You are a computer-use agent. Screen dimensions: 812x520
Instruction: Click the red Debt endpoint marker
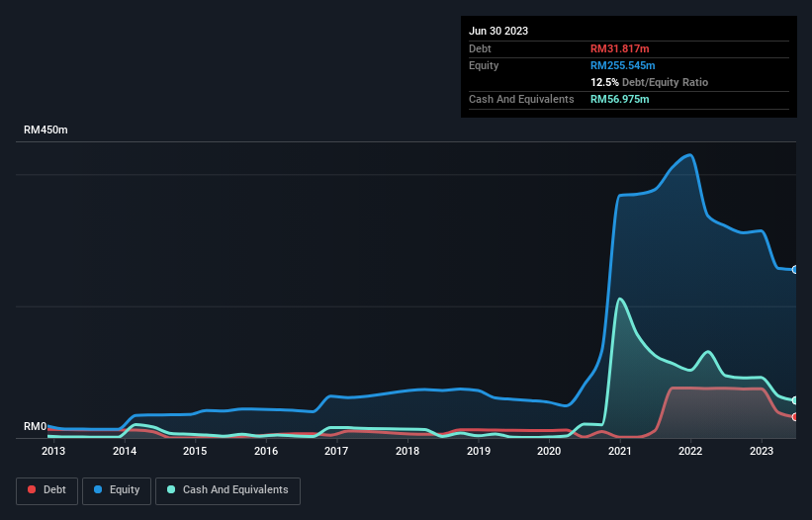click(795, 417)
